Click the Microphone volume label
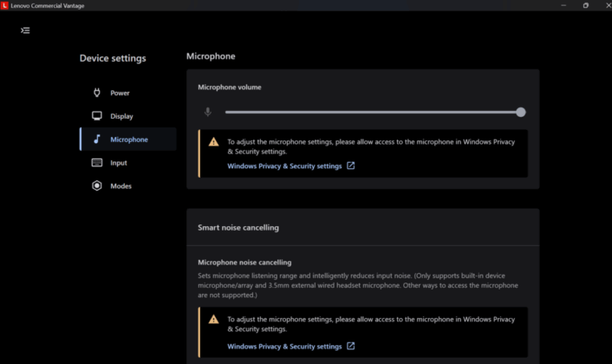This screenshot has width=612, height=364. click(x=230, y=87)
